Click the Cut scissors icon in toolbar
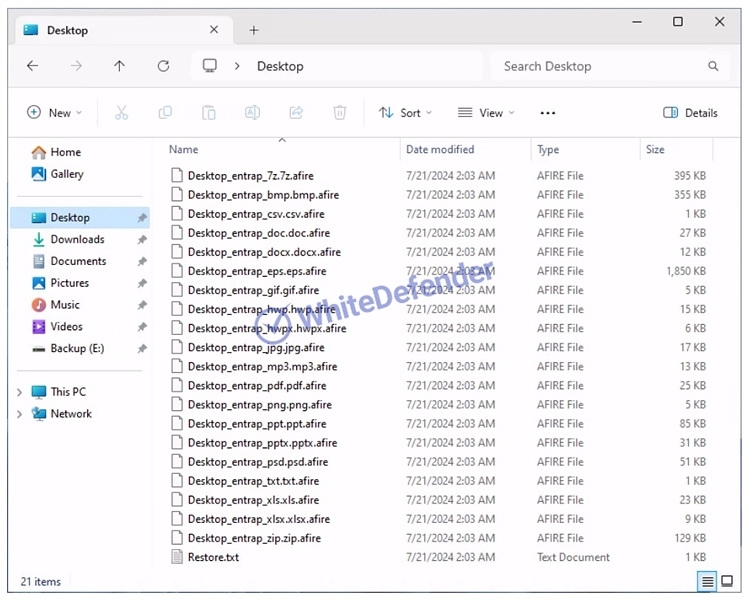The height and width of the screenshot is (602, 750). point(121,113)
